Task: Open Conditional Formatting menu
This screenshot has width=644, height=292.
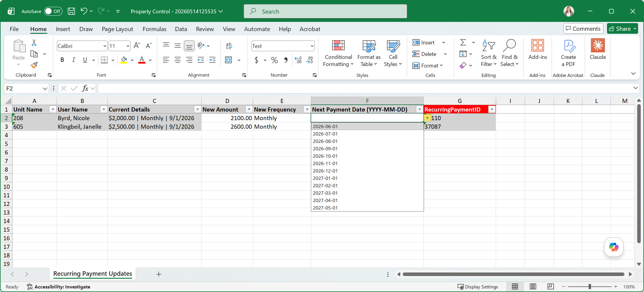Action: click(338, 53)
